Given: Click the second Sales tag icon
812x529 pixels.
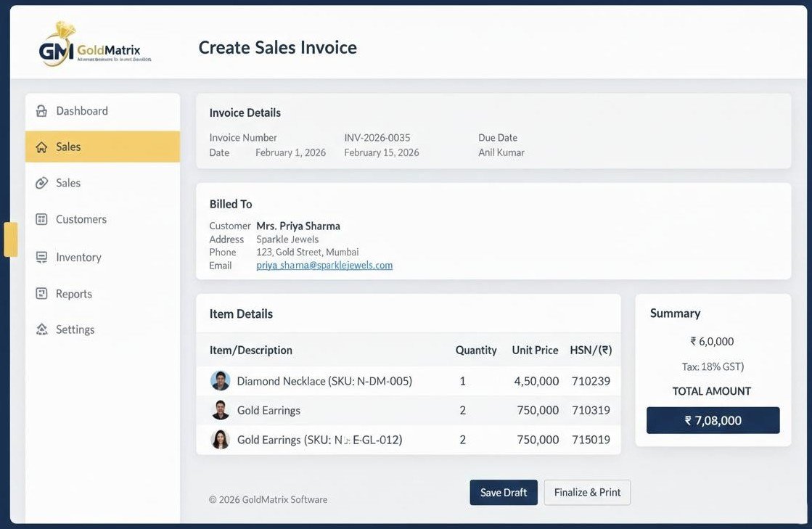Looking at the screenshot, I should (42, 183).
